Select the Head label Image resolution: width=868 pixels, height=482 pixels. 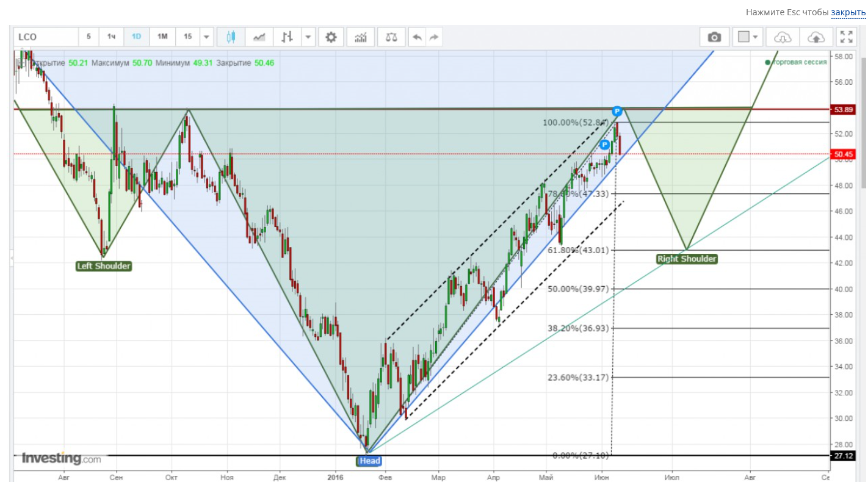click(369, 461)
